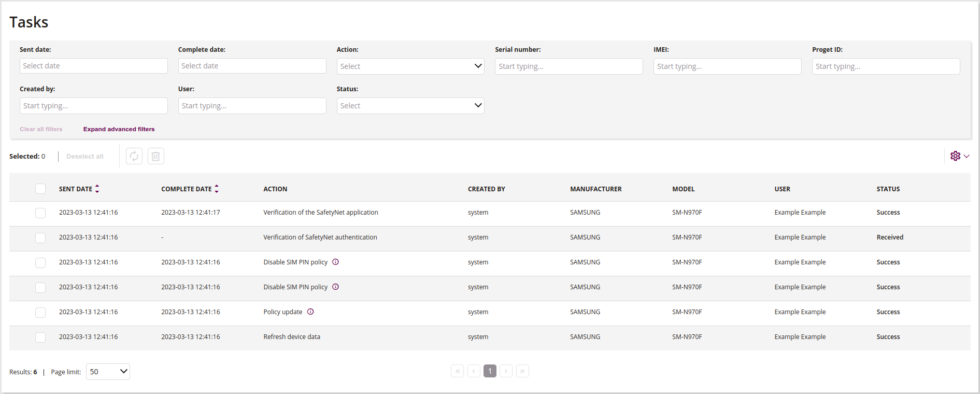The width and height of the screenshot is (980, 394).
Task: Click the MODEL column header
Action: point(684,189)
